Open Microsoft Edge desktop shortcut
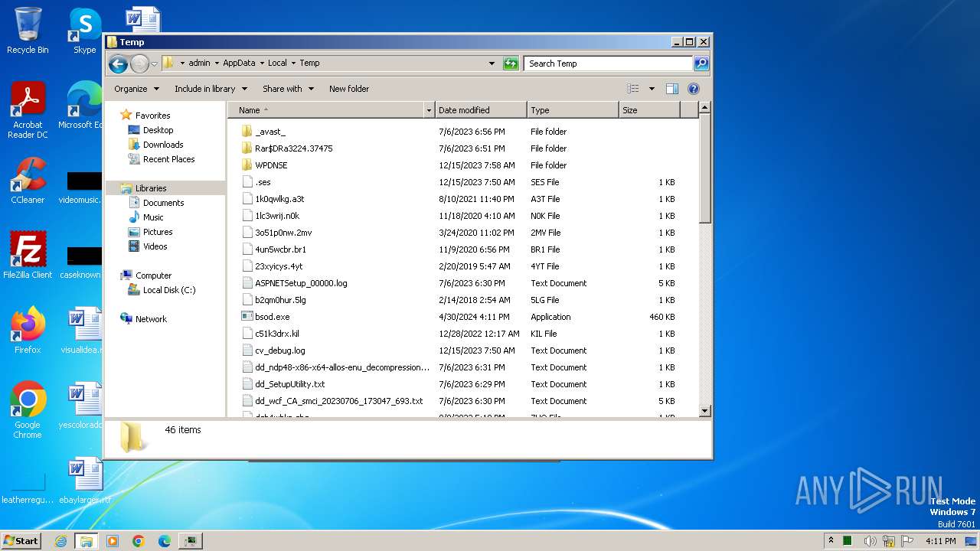Image resolution: width=980 pixels, height=551 pixels. (80, 106)
